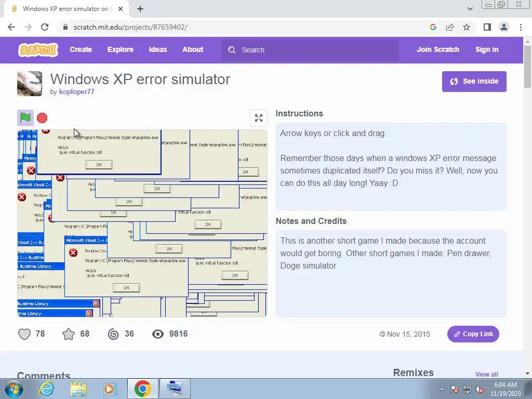Screen dimensions: 532x399
Task: Click Join Scratch link
Action: point(437,49)
